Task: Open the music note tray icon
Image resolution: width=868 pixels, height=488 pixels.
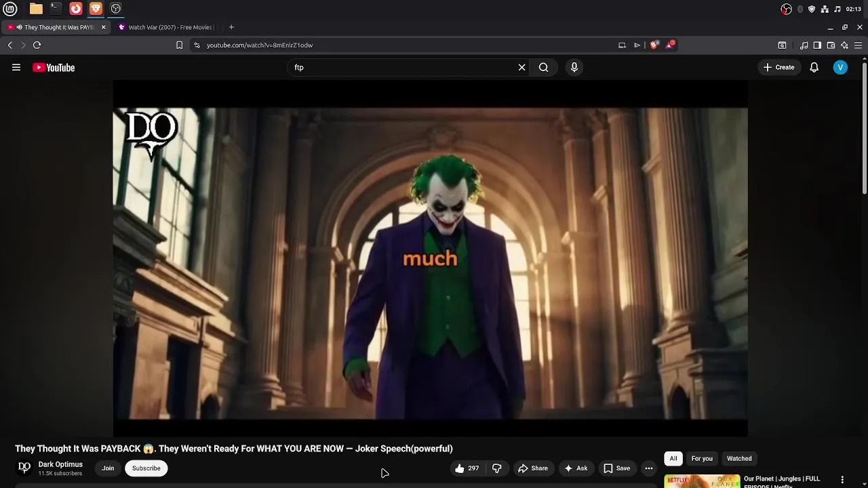Action: 837,9
